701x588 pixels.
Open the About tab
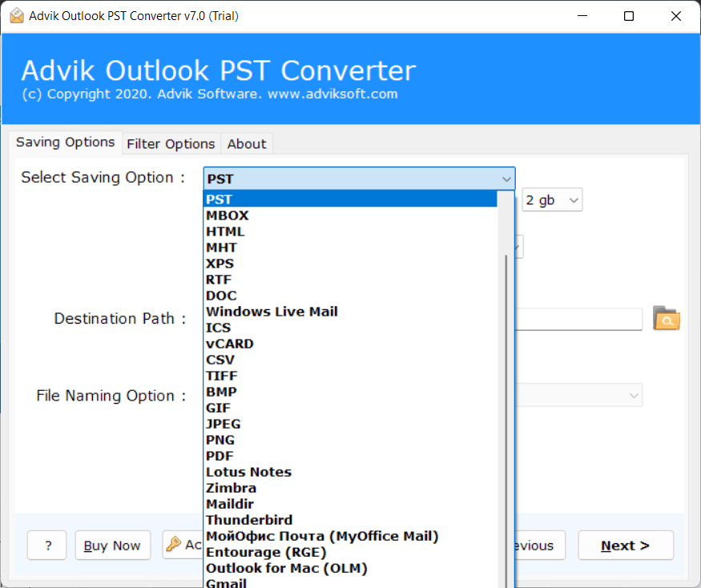coord(246,144)
